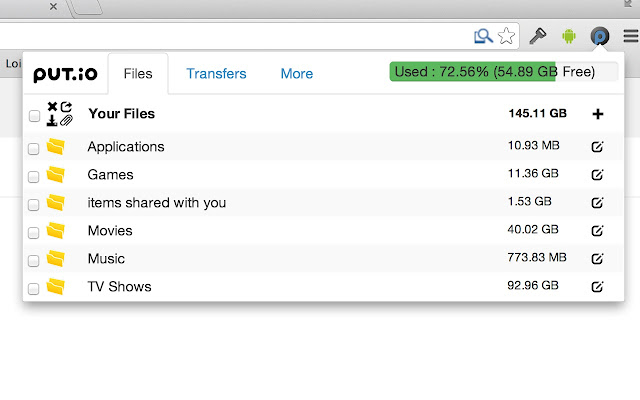
Task: Click the paperclip attach icon
Action: [67, 121]
